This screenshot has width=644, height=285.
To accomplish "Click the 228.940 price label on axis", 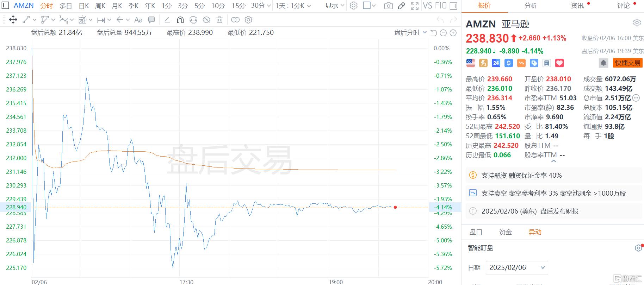I will click(16, 207).
